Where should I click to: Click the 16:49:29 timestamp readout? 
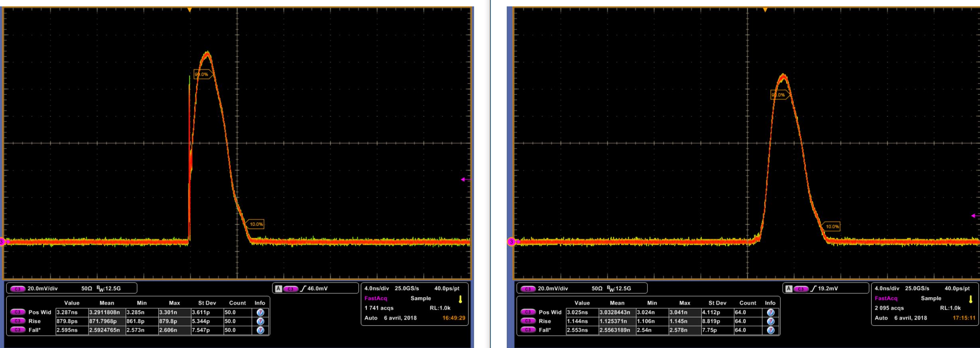pyautogui.click(x=453, y=318)
